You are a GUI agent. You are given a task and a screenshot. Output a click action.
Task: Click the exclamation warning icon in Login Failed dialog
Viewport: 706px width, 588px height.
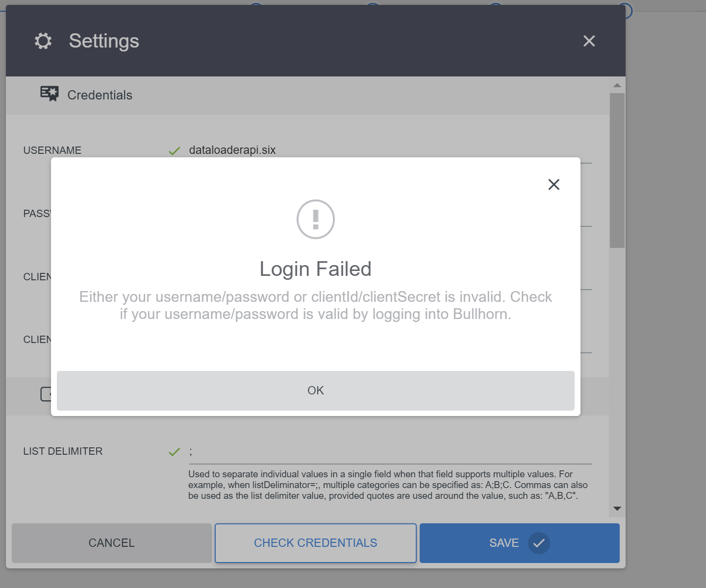click(315, 219)
